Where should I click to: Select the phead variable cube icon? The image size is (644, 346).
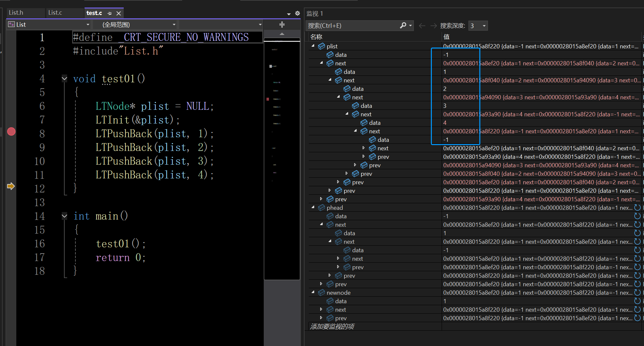[x=322, y=207]
